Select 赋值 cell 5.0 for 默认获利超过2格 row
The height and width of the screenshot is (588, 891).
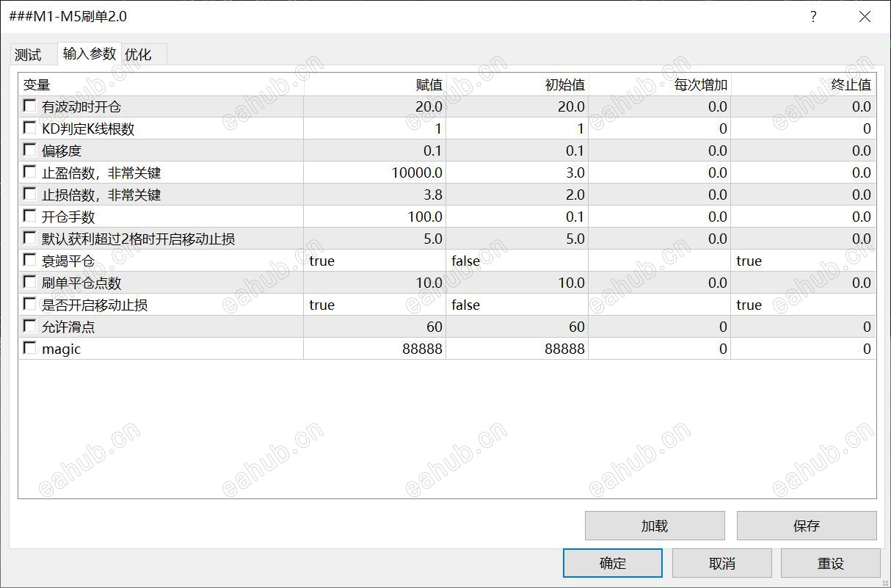(x=375, y=239)
